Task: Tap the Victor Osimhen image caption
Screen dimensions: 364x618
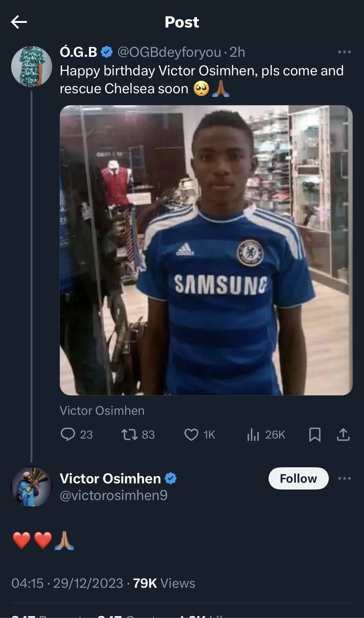Action: 102,410
